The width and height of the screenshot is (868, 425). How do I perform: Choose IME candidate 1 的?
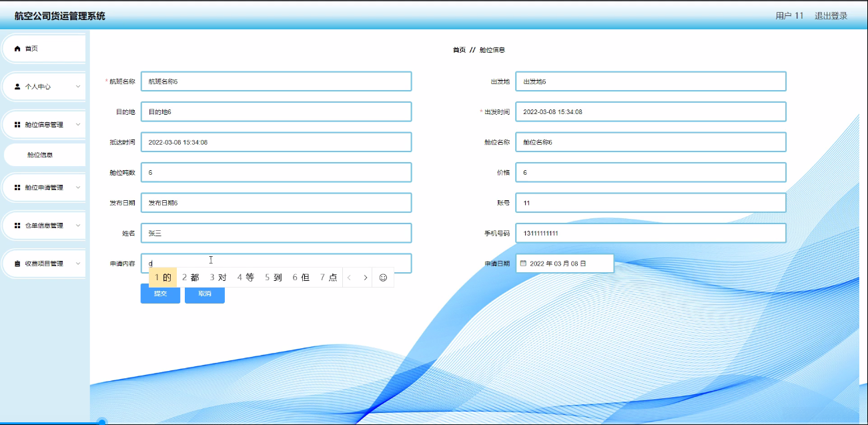pos(163,278)
